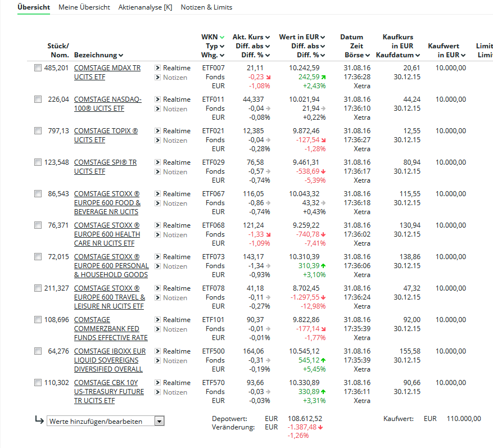Open COMSTAGE SPI TR UCITS ETF link
This screenshot has height=448, width=493.
tap(105, 166)
